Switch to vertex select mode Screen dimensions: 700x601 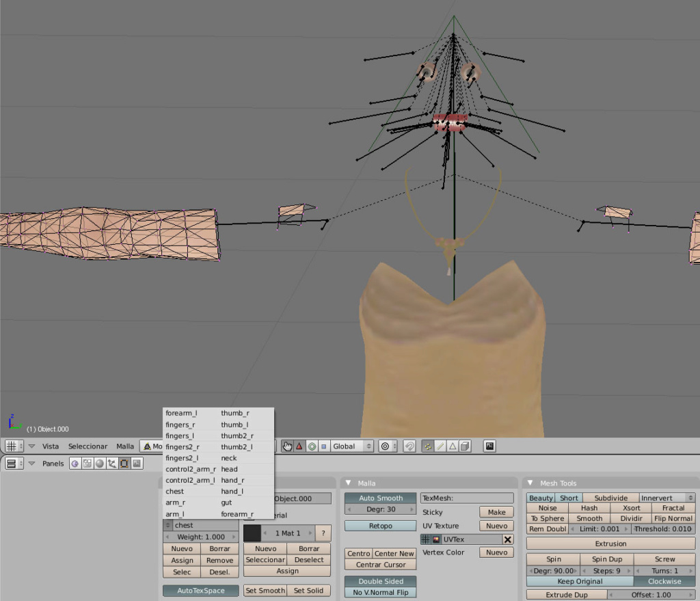point(428,446)
